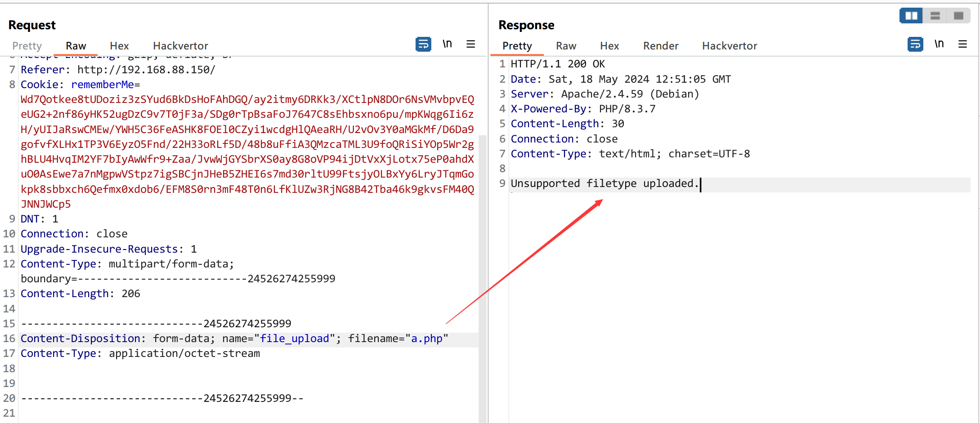Open Request Hackvertor tab
The image size is (980, 423).
(180, 46)
